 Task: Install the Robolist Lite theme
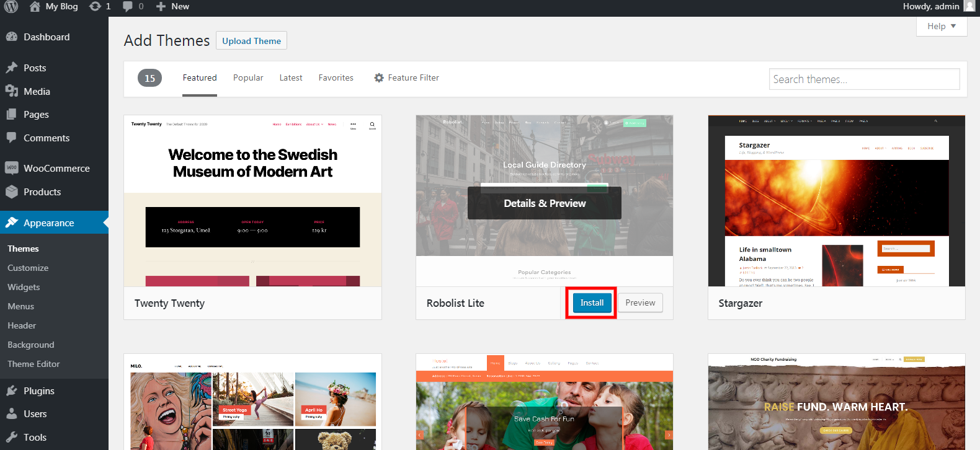tap(592, 302)
